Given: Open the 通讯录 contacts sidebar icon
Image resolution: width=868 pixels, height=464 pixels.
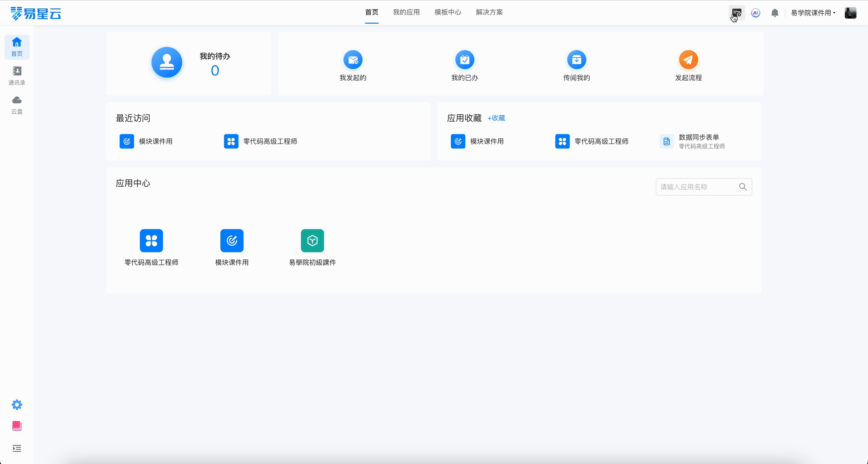Looking at the screenshot, I should click(x=16, y=76).
